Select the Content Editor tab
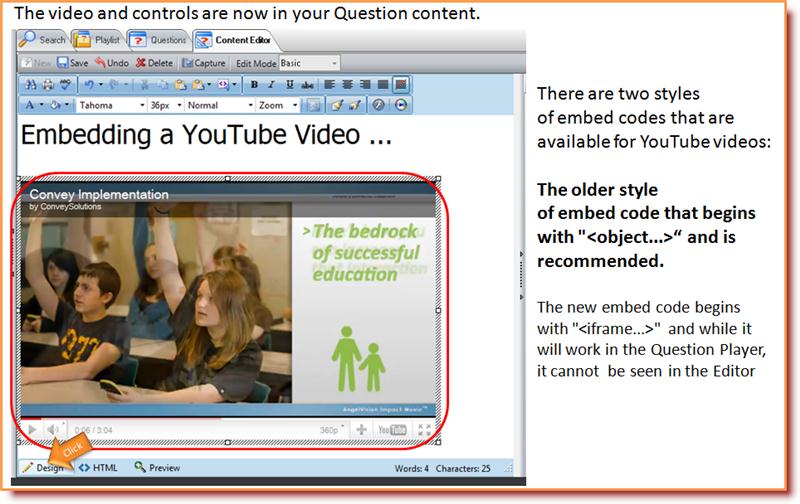 point(233,40)
